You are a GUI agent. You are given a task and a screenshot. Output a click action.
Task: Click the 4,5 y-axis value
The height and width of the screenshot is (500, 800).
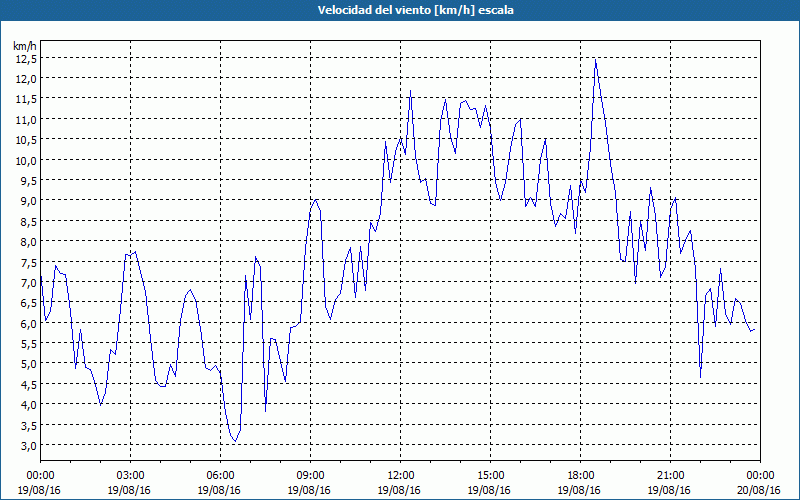pos(29,384)
